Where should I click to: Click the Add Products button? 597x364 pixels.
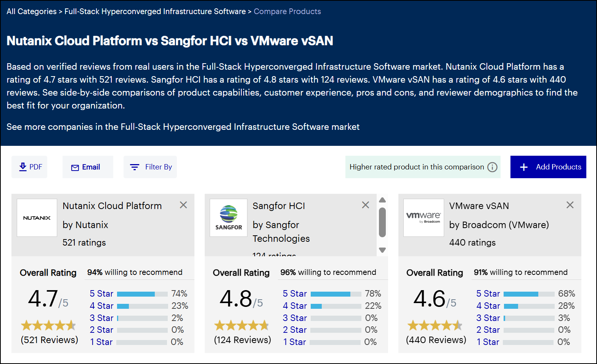pos(548,167)
